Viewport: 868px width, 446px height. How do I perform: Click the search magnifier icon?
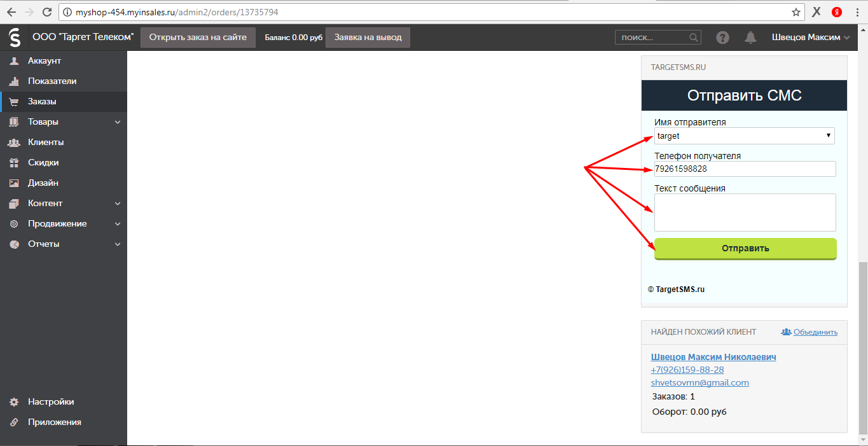[x=694, y=38]
